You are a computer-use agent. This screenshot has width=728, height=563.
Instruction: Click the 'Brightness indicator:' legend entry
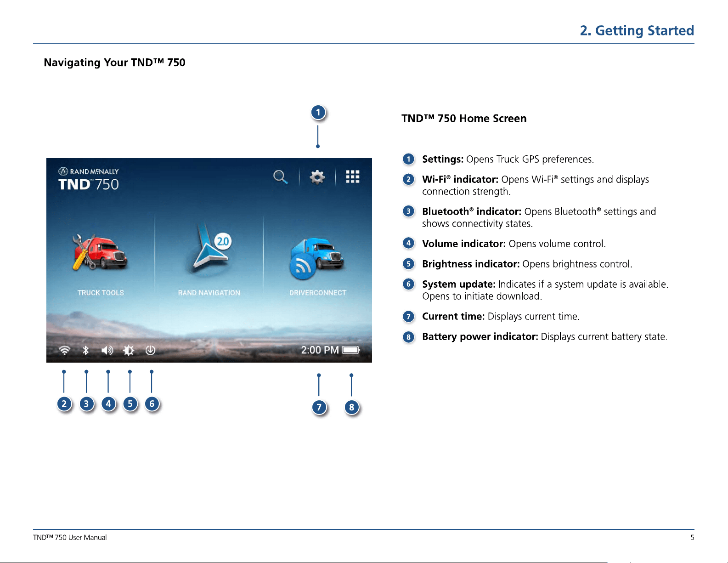click(471, 264)
